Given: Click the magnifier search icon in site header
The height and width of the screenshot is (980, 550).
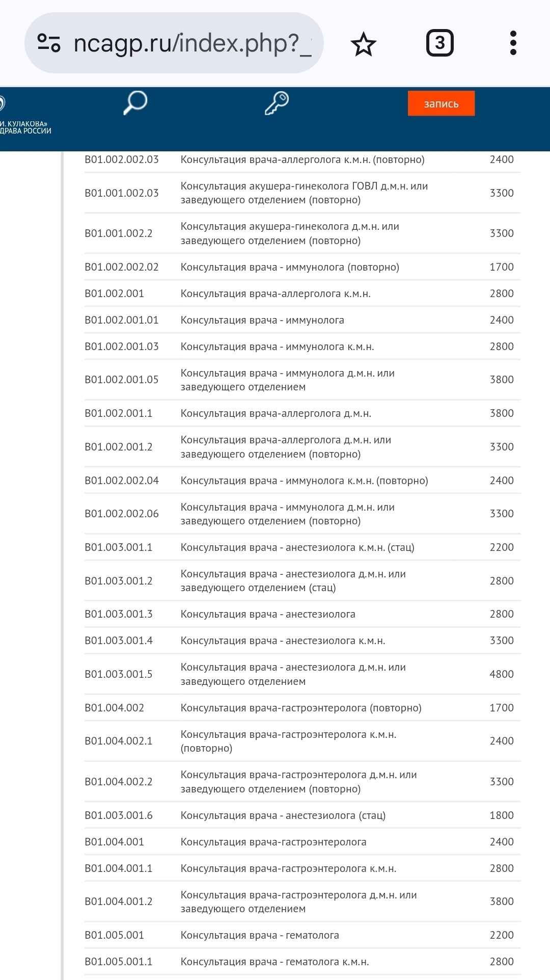Looking at the screenshot, I should pyautogui.click(x=135, y=103).
